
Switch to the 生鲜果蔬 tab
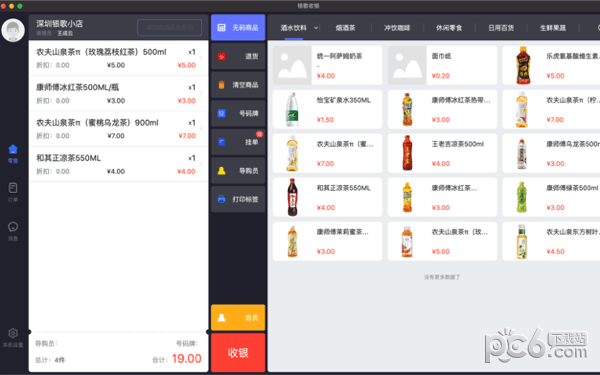(553, 28)
